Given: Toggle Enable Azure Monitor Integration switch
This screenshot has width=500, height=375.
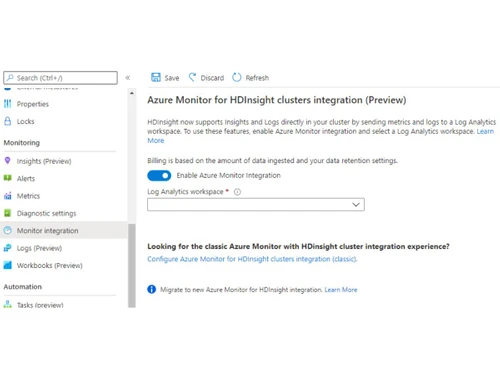Looking at the screenshot, I should point(159,176).
